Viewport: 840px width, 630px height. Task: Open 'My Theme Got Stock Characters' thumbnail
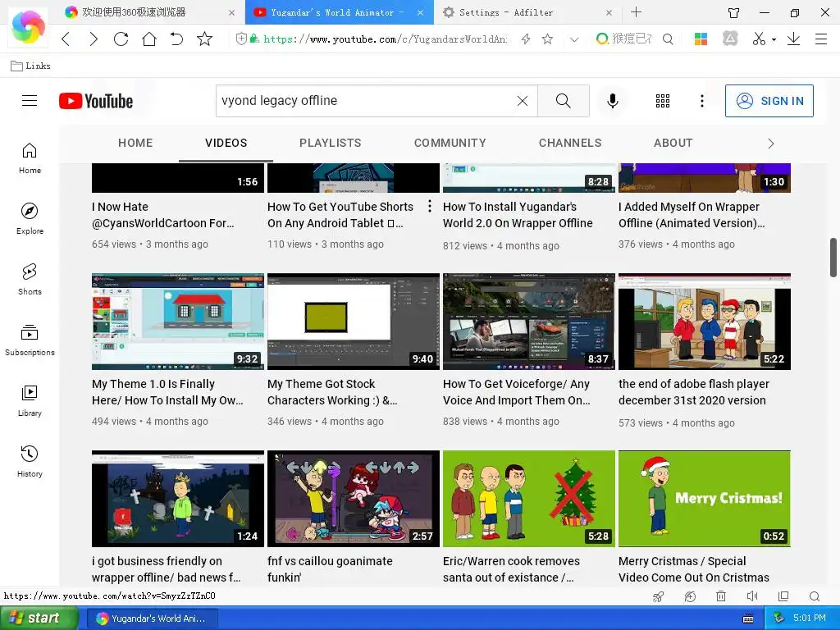(353, 322)
